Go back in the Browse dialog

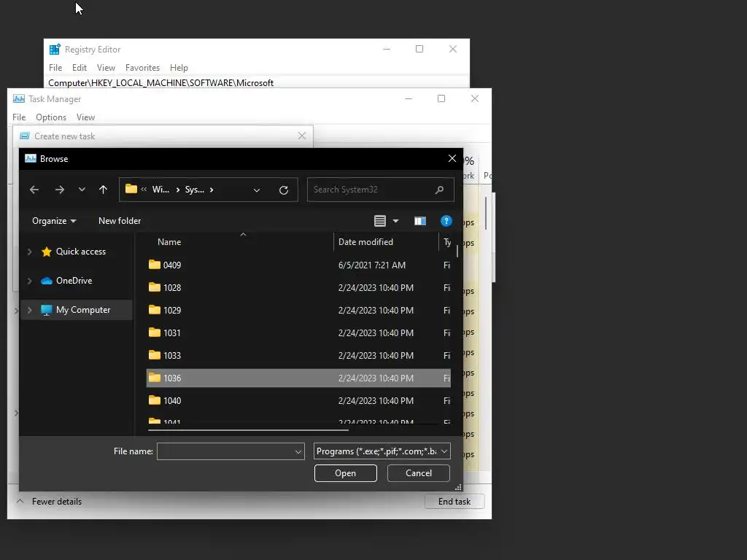coord(34,190)
